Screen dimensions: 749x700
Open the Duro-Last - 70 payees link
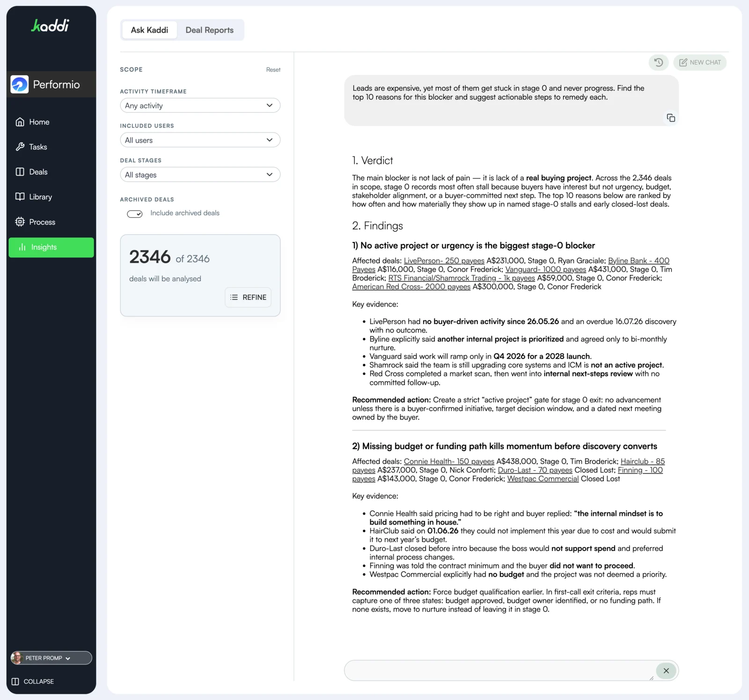(x=535, y=470)
